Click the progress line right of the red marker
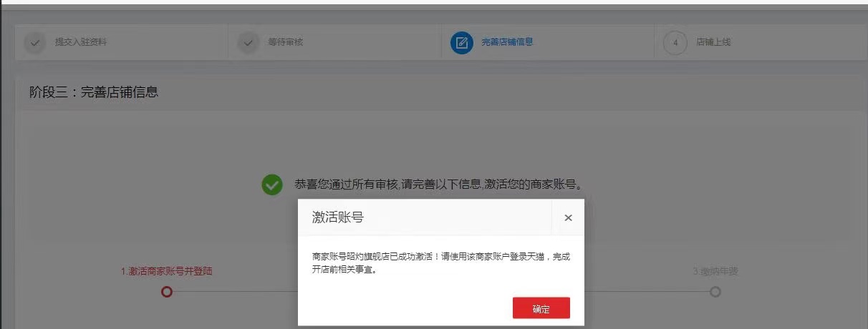Image resolution: width=868 pixels, height=329 pixels. point(235,292)
